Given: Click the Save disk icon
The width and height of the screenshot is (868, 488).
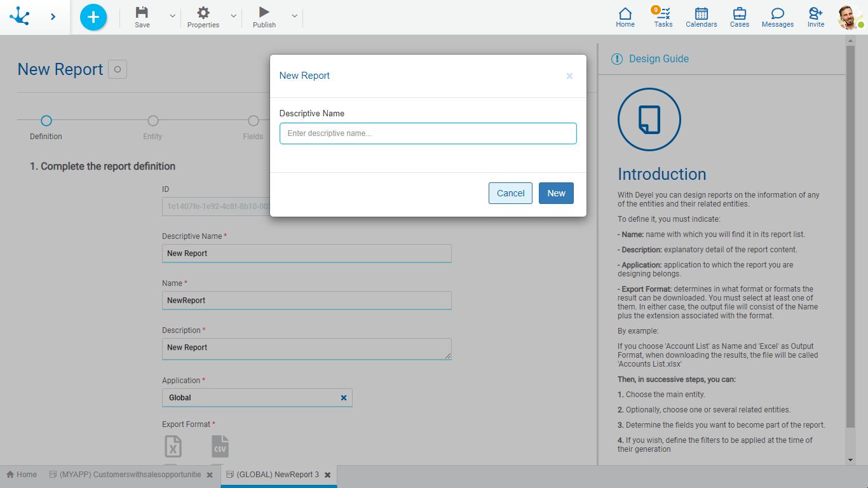Looking at the screenshot, I should [x=142, y=13].
